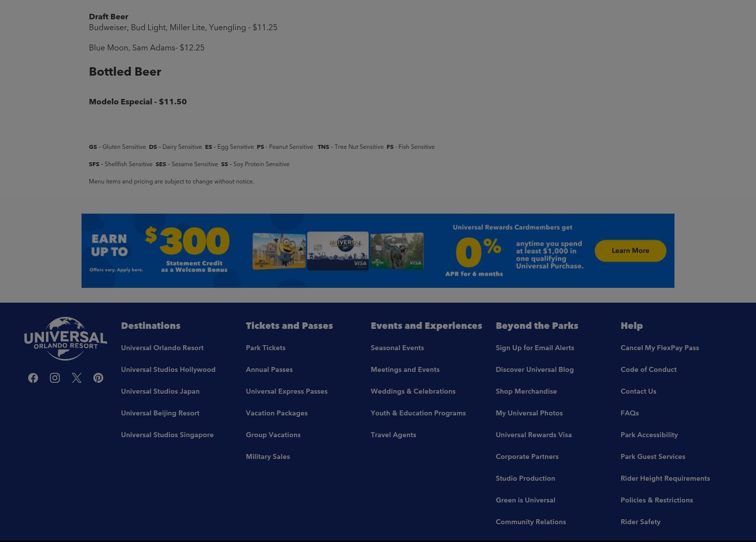Screen dimensions: 756x542
Task: Click the Blue Moon, Sam Adams price line
Action: click(147, 48)
